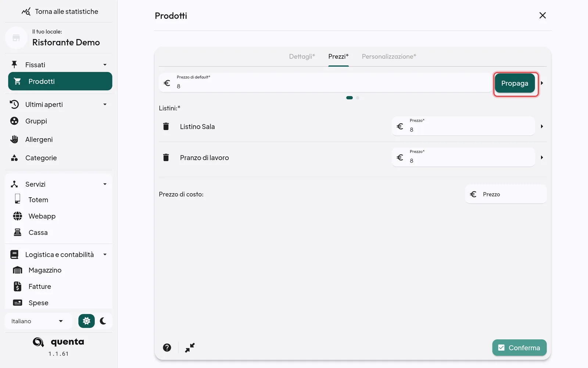Expand the Fissati dropdown arrow
This screenshot has width=588, height=368.
coord(105,65)
